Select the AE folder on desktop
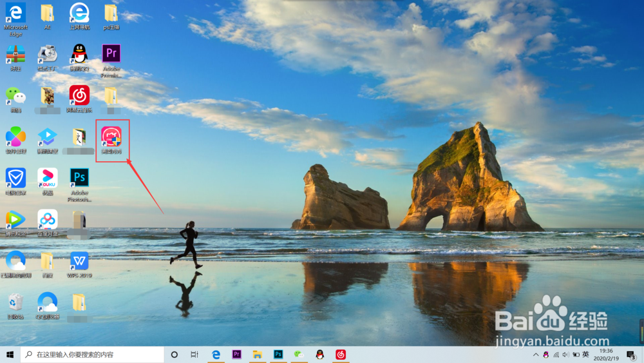The height and width of the screenshot is (363, 644). click(47, 17)
